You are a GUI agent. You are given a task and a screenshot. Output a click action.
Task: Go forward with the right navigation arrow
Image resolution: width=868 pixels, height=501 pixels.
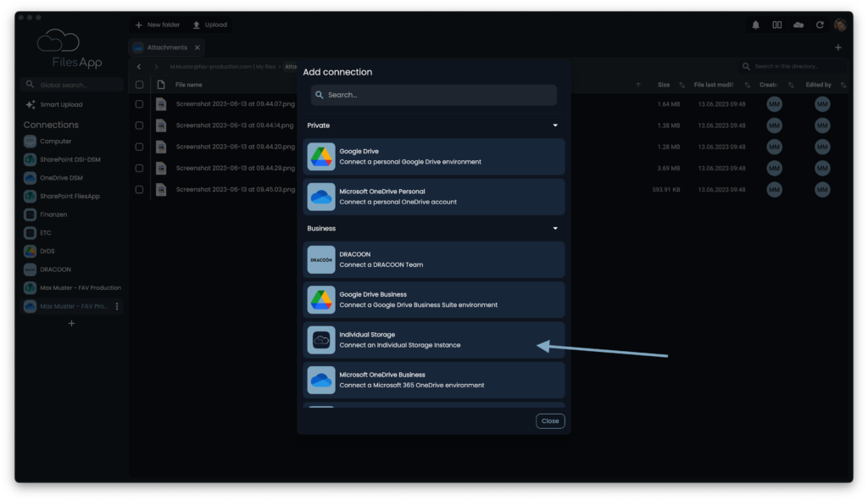tap(157, 67)
